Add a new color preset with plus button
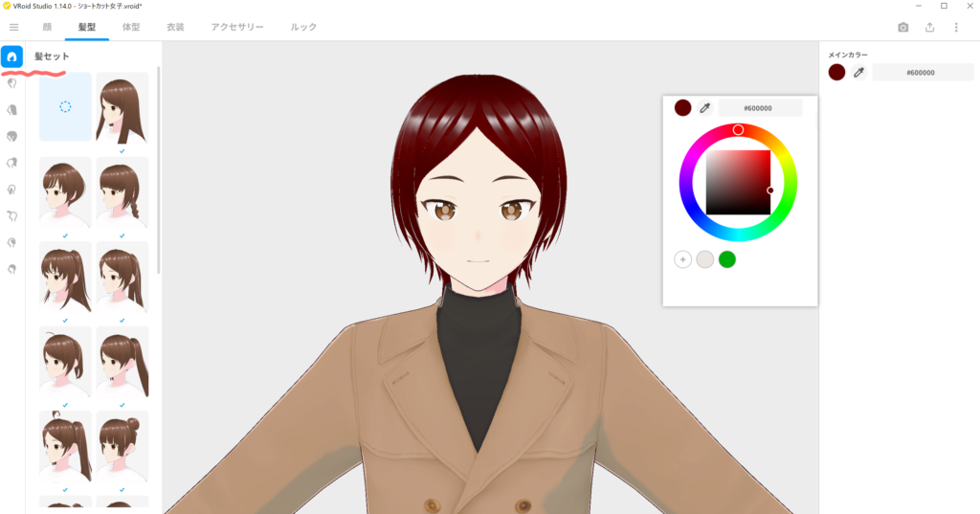 click(x=683, y=259)
